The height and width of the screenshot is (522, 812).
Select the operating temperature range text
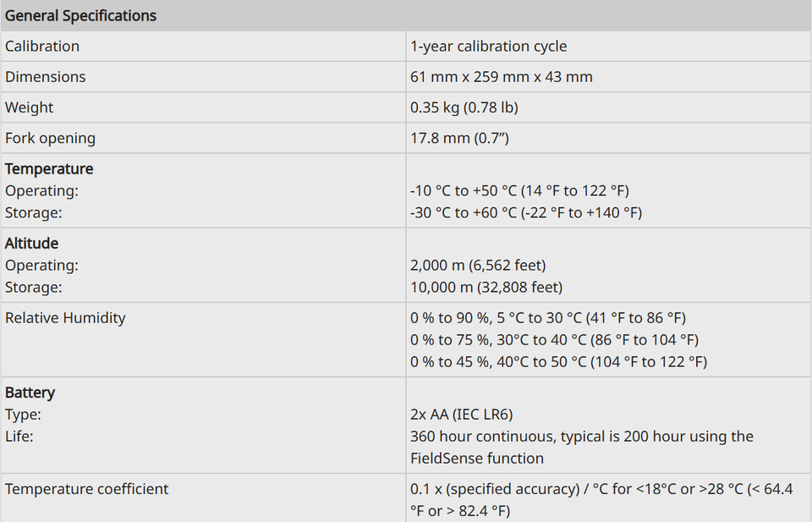[519, 190]
